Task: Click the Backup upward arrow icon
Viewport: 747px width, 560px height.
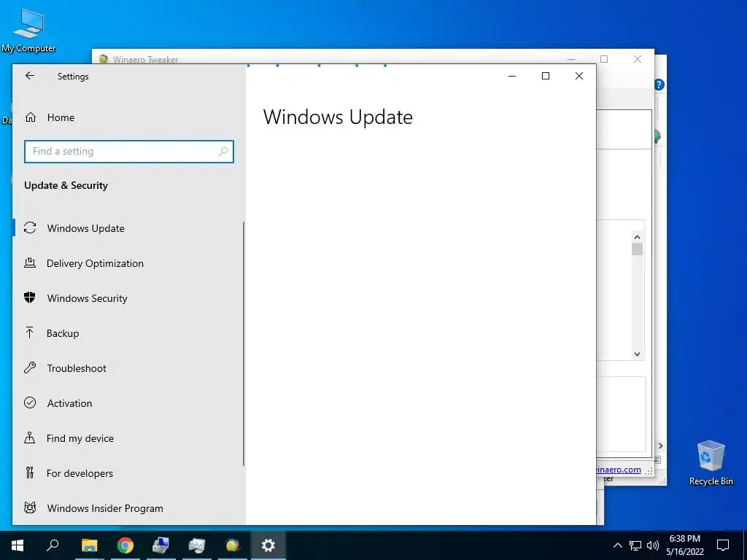Action: click(29, 332)
